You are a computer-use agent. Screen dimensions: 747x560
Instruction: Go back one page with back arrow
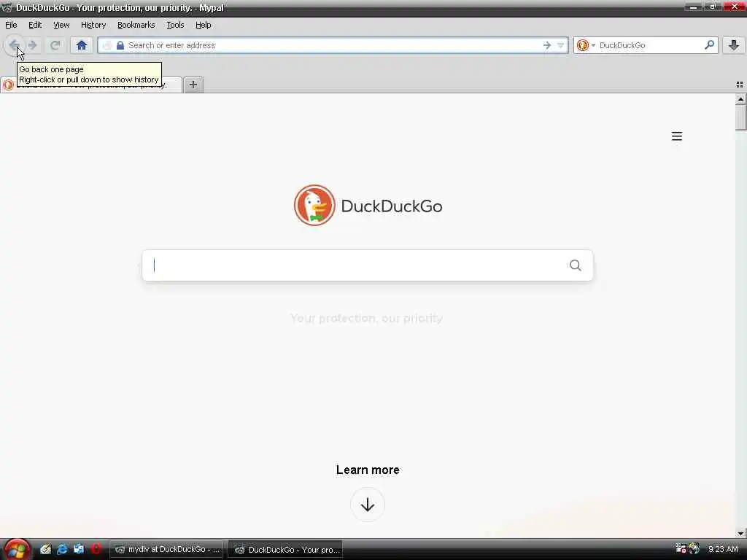pos(14,45)
